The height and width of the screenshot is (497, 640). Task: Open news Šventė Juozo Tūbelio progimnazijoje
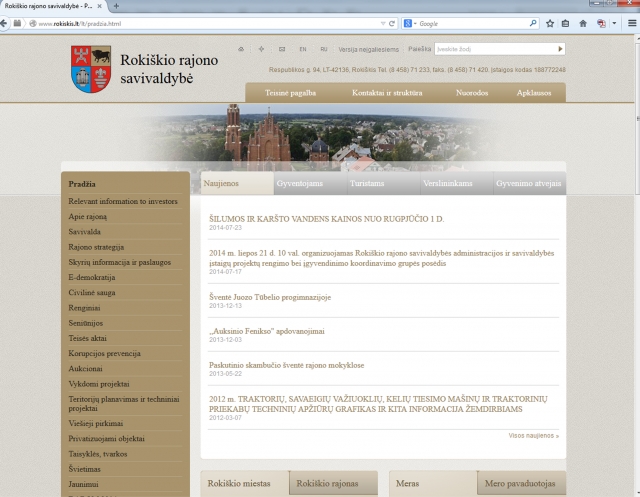click(x=270, y=297)
